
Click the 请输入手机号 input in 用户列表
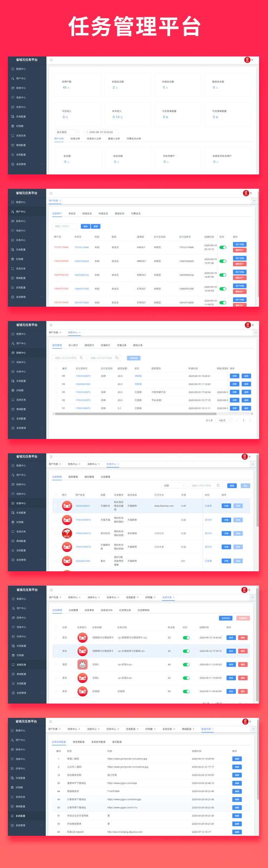point(65,226)
